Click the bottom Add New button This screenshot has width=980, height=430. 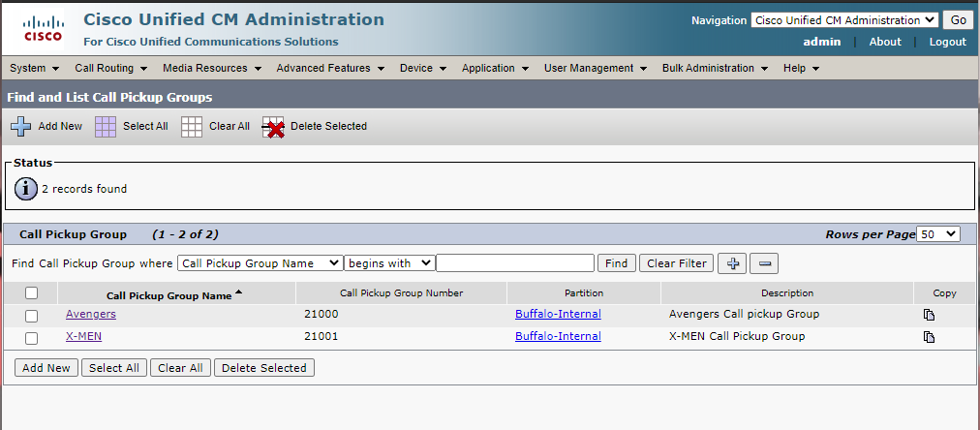click(x=46, y=367)
